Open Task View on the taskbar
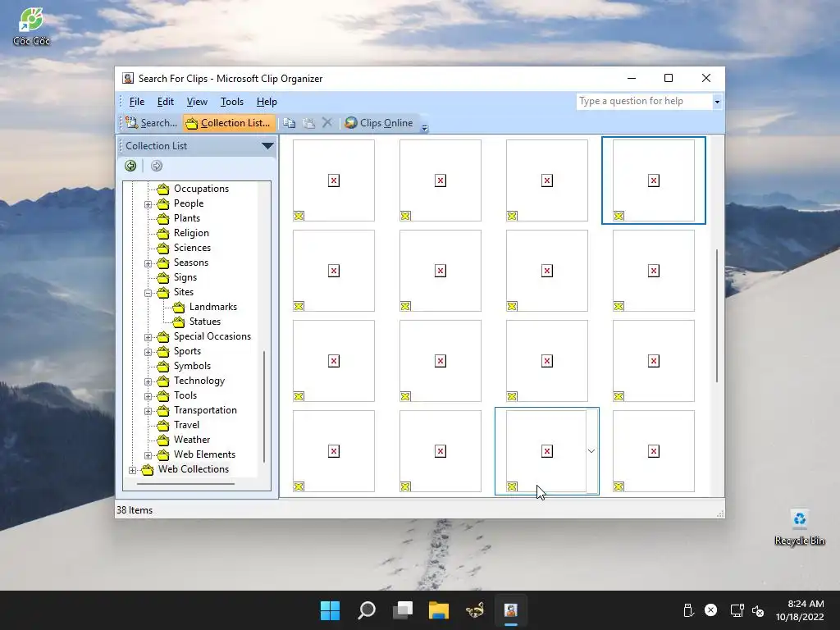Screen dimensions: 840x630 pyautogui.click(x=402, y=610)
